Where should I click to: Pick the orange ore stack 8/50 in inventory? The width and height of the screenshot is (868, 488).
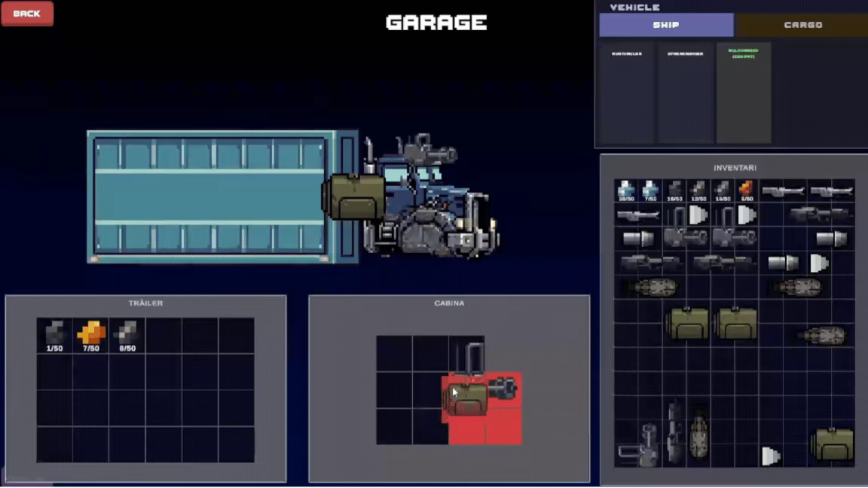[747, 191]
